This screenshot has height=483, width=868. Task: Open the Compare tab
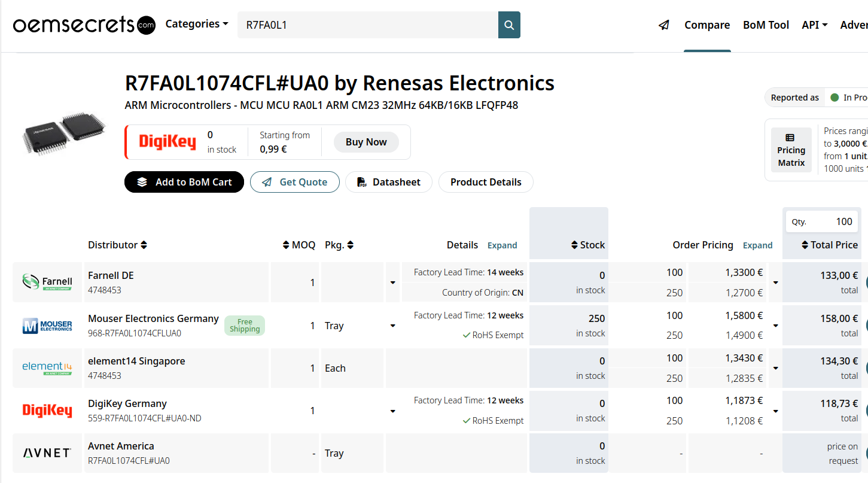click(707, 25)
